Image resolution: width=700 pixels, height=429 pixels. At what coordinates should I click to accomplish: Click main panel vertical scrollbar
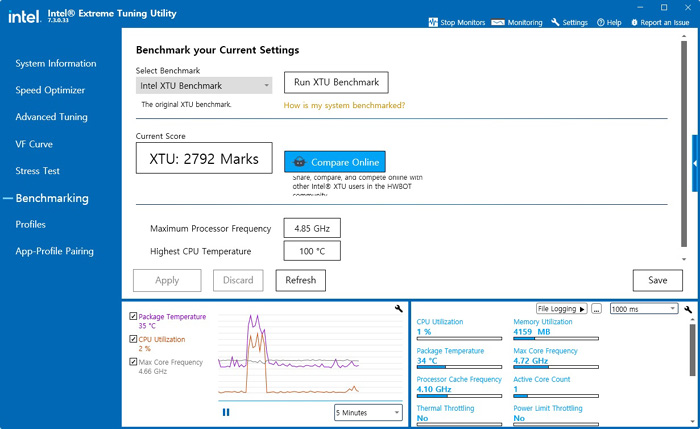pyautogui.click(x=684, y=143)
